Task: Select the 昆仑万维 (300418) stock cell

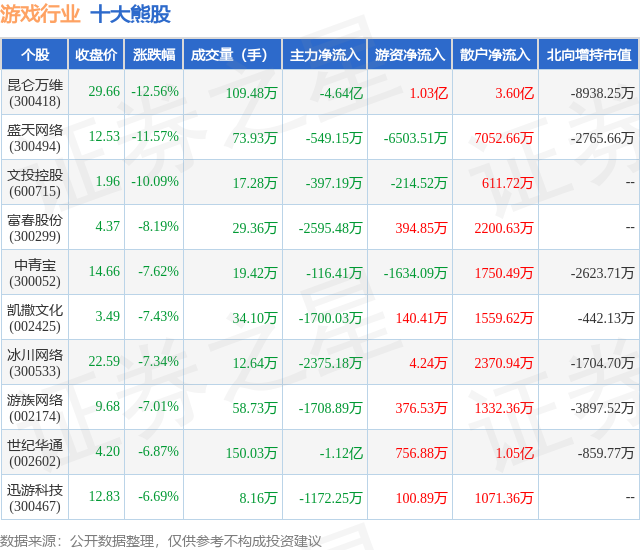Action: click(x=35, y=93)
